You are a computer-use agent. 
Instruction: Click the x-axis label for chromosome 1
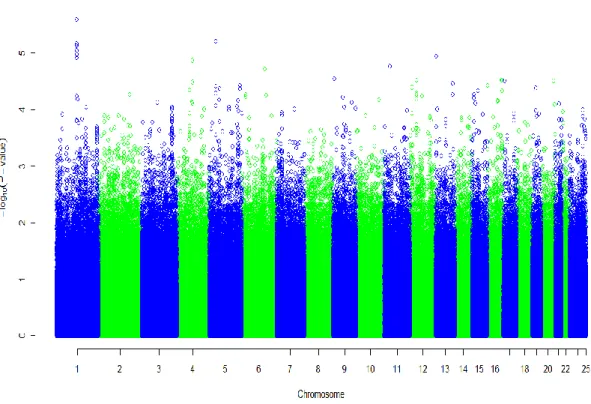[x=77, y=369]
